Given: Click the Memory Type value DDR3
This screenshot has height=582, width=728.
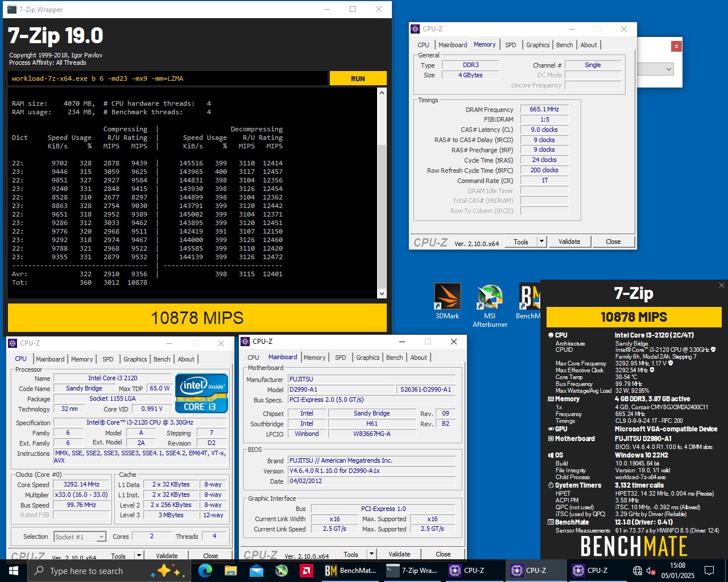Looking at the screenshot, I should tap(470, 65).
